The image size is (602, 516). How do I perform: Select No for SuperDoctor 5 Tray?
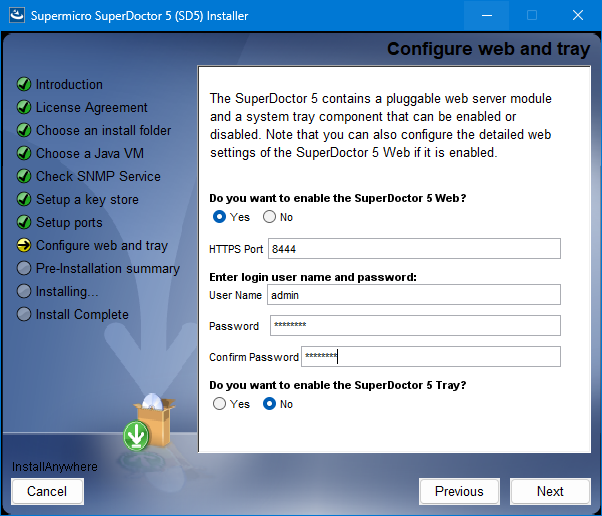(x=269, y=404)
